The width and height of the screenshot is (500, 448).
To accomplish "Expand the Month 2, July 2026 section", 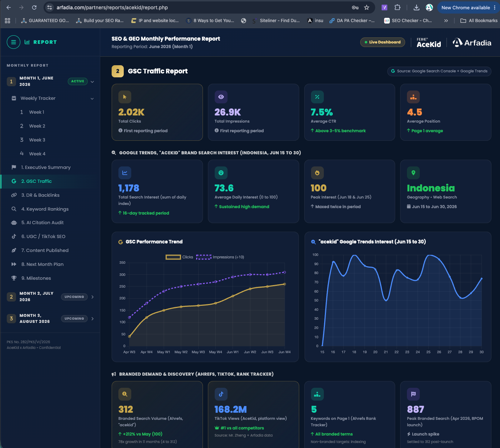I will (93, 297).
